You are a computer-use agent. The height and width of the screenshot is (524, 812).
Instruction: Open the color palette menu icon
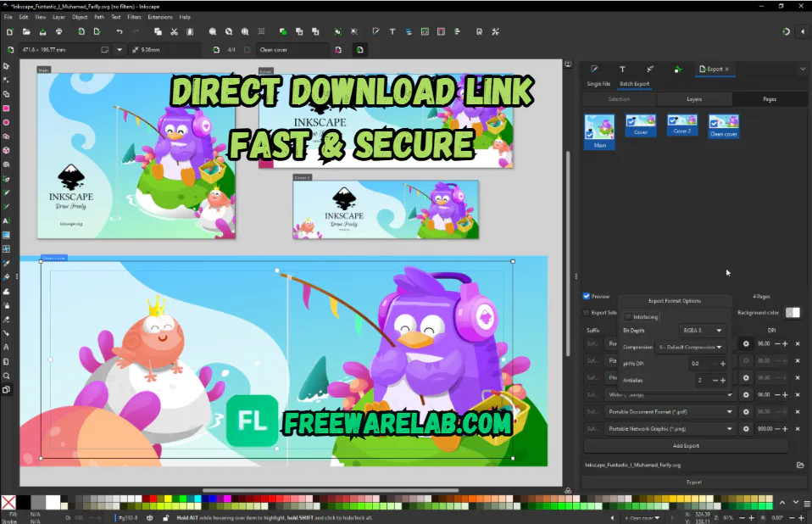click(807, 503)
